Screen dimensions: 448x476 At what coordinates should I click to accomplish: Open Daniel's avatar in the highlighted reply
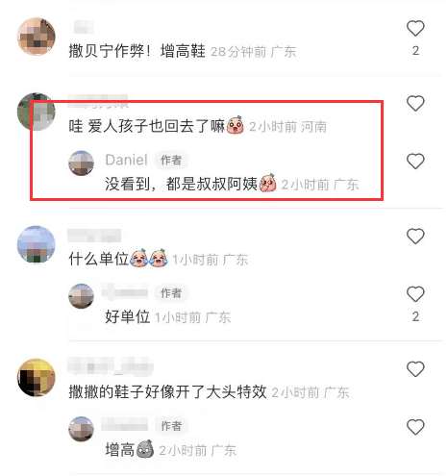[81, 163]
